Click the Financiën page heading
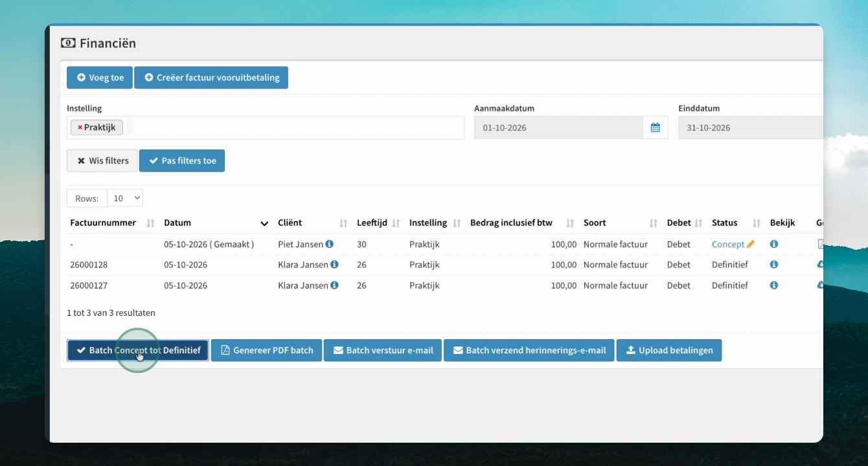Screen dimensions: 868x466 click(108, 43)
